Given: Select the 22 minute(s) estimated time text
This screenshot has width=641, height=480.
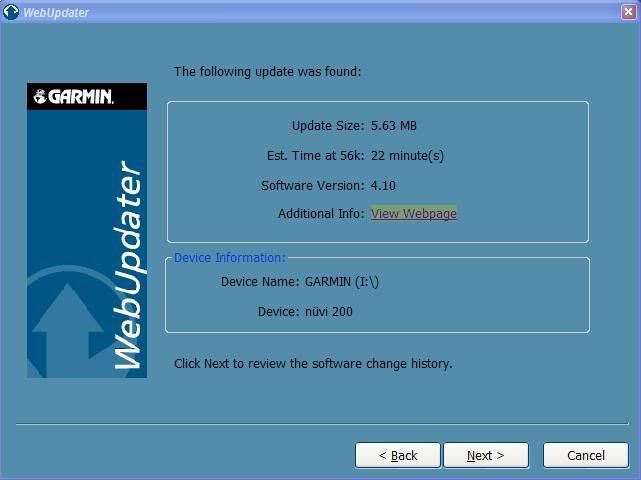Looking at the screenshot, I should tap(407, 156).
